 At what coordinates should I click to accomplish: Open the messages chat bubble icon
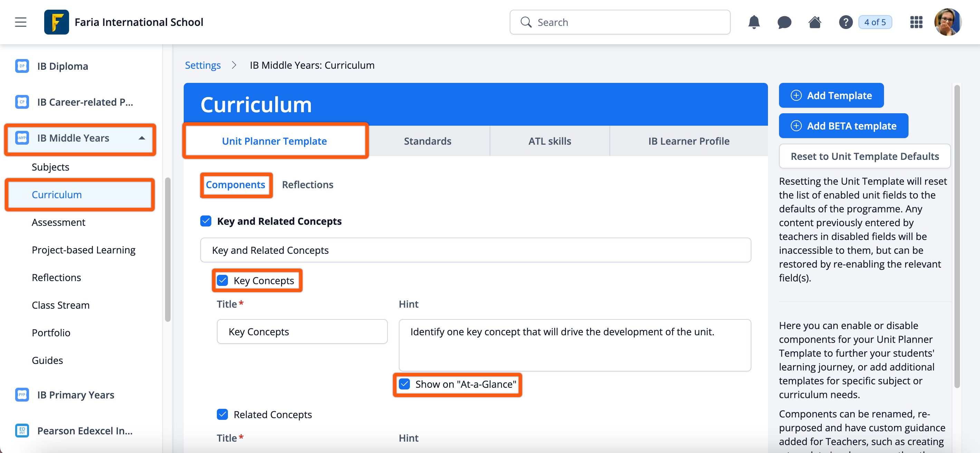coord(784,22)
